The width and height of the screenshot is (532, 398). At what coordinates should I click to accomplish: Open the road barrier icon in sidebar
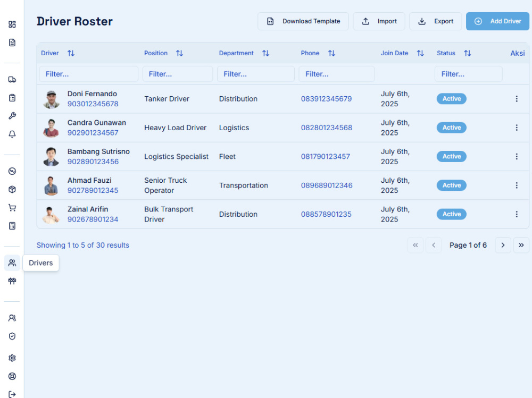pyautogui.click(x=12, y=281)
